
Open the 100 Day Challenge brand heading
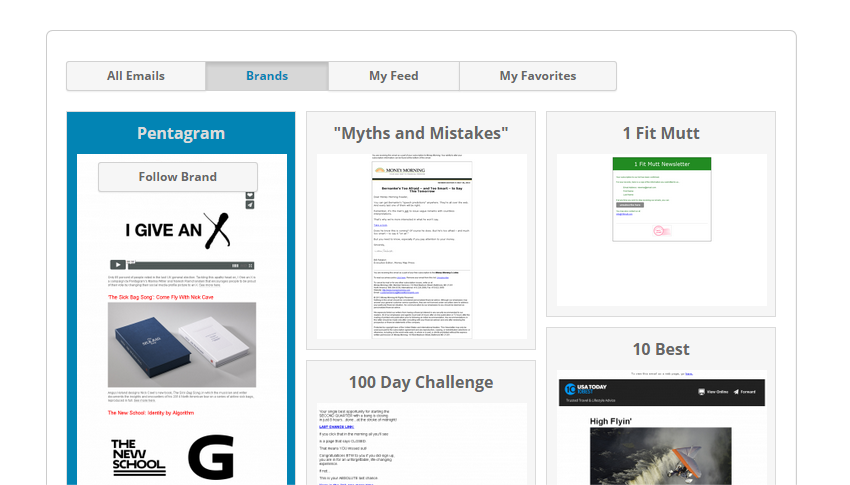[x=421, y=382]
